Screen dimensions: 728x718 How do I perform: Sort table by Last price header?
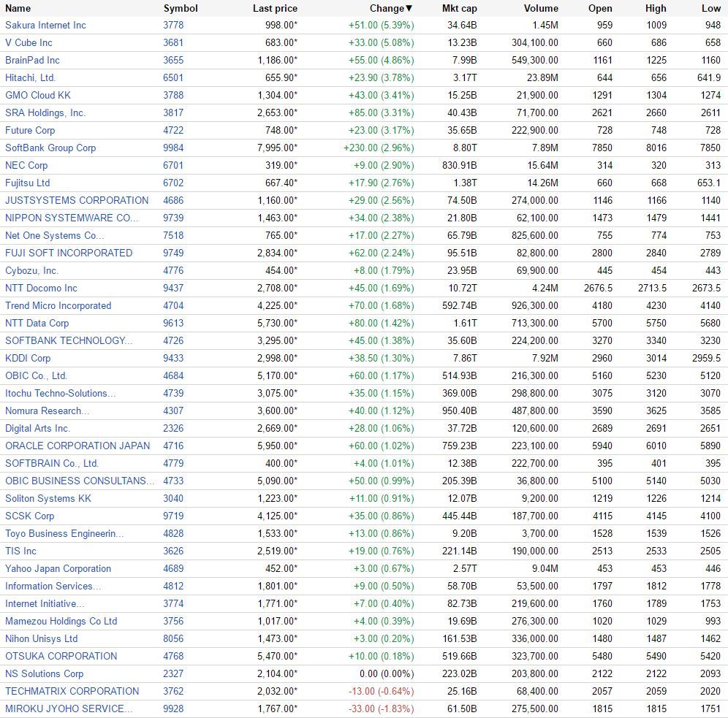[x=275, y=8]
